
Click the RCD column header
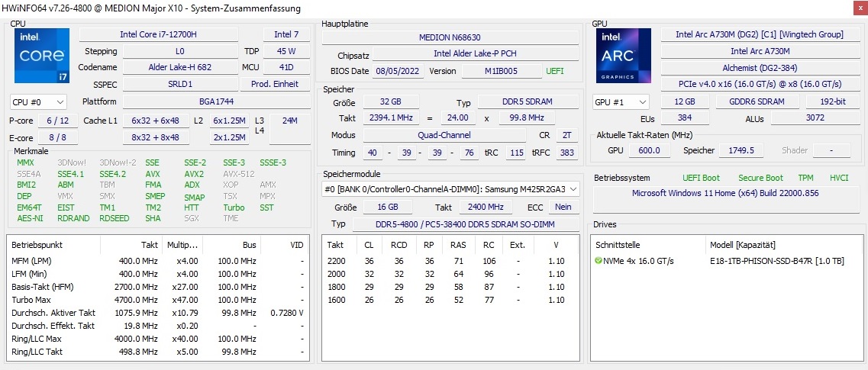(399, 245)
